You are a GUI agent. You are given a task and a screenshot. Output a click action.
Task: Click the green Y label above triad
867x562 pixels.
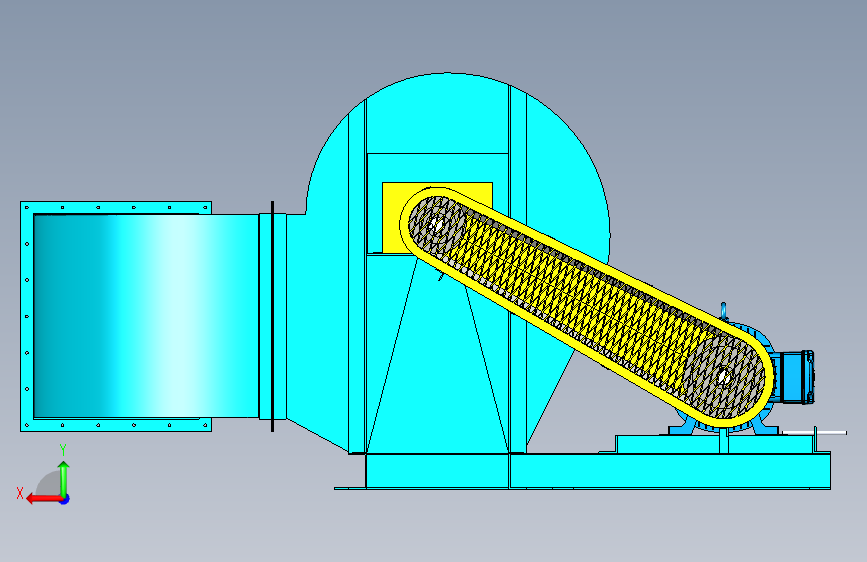click(x=63, y=450)
